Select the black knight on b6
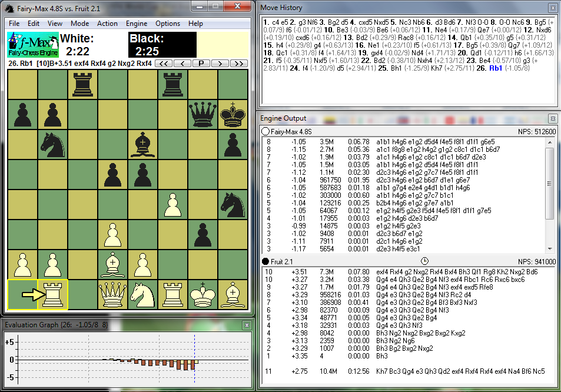Image resolution: width=561 pixels, height=392 pixels. pyautogui.click(x=52, y=144)
